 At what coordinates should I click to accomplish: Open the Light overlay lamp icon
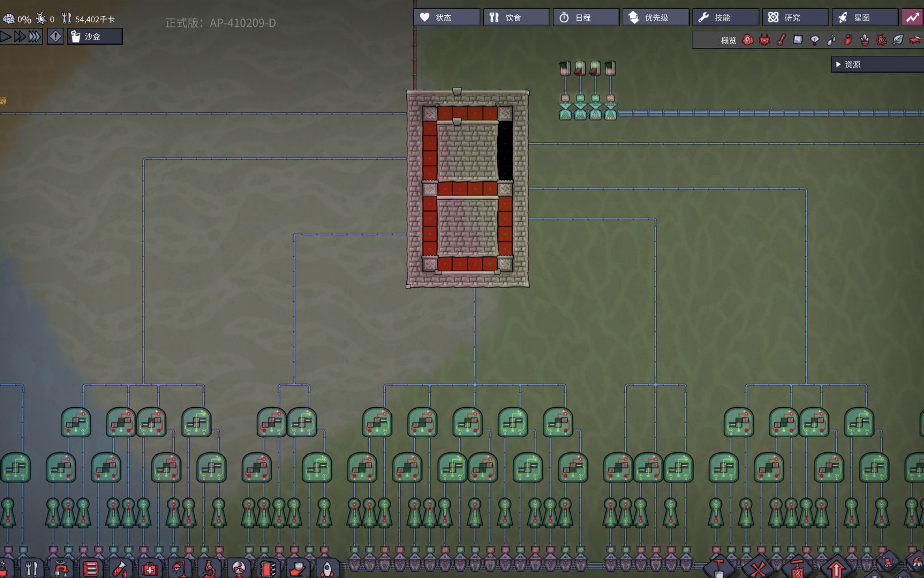point(815,40)
